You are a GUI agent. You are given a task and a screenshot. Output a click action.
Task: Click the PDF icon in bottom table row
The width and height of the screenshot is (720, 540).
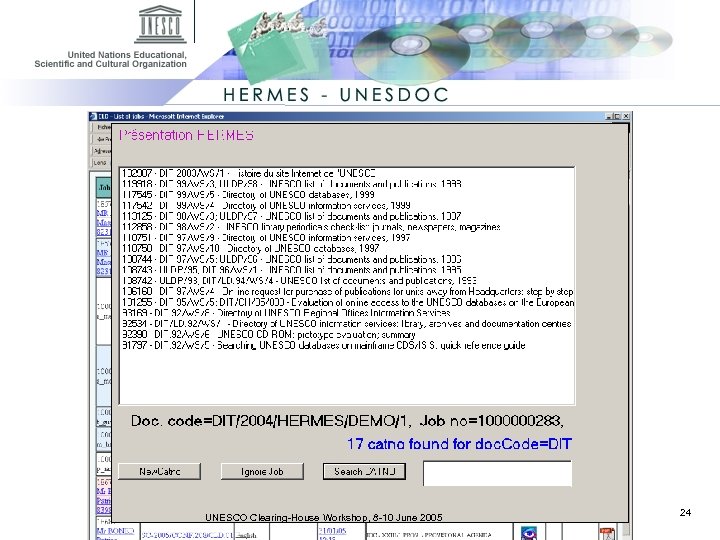click(x=607, y=534)
